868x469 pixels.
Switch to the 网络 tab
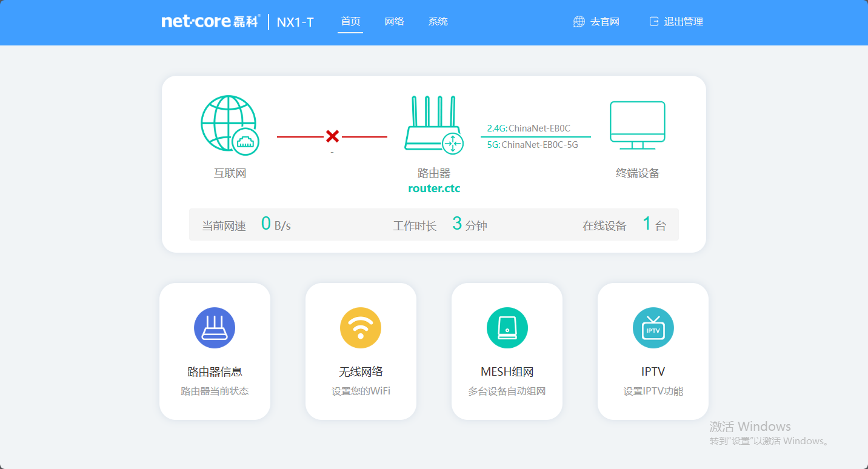(x=394, y=21)
